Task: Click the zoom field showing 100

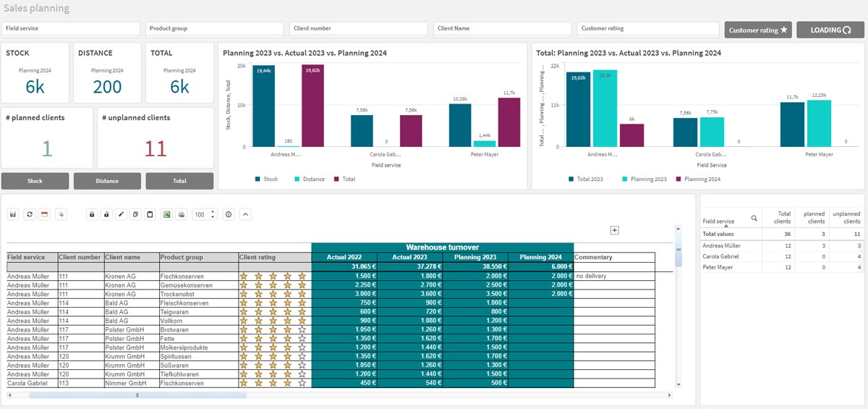Action: click(x=200, y=214)
